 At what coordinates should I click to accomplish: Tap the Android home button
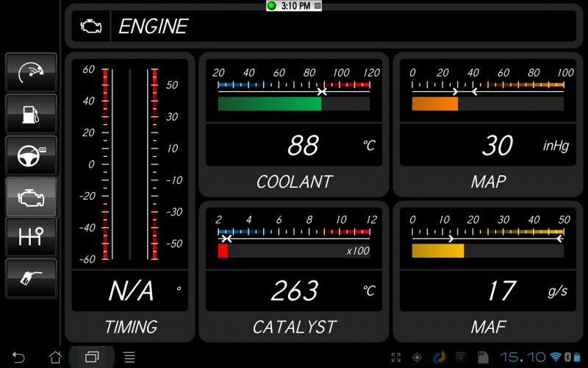point(55,357)
